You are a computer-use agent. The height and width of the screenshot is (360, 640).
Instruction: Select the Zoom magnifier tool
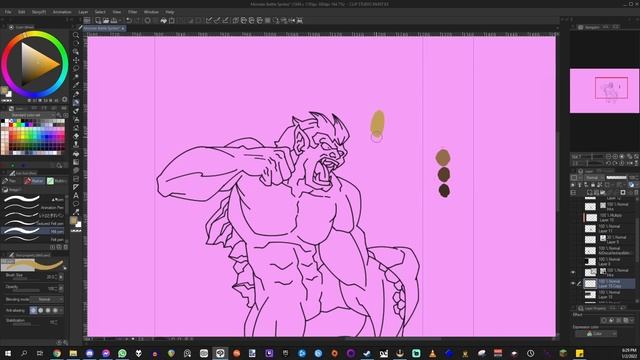tap(76, 35)
